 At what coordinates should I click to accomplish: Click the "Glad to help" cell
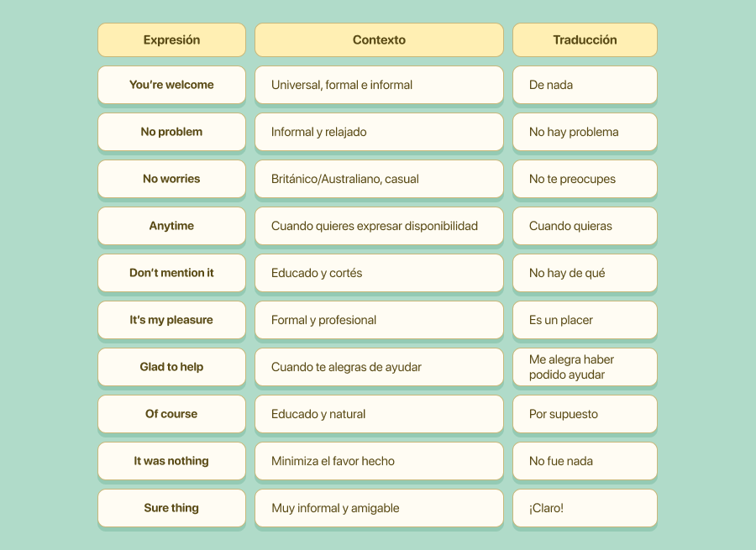(171, 367)
